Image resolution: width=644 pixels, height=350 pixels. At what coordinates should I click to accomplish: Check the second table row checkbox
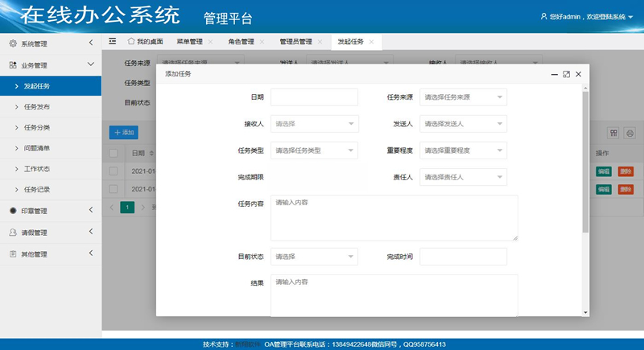click(x=114, y=189)
